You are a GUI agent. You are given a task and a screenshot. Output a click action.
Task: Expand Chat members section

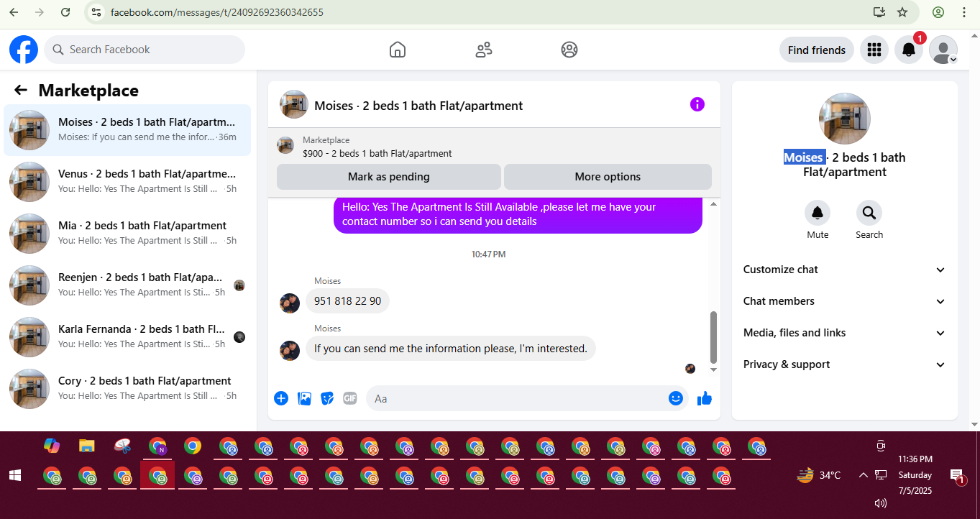pyautogui.click(x=845, y=301)
